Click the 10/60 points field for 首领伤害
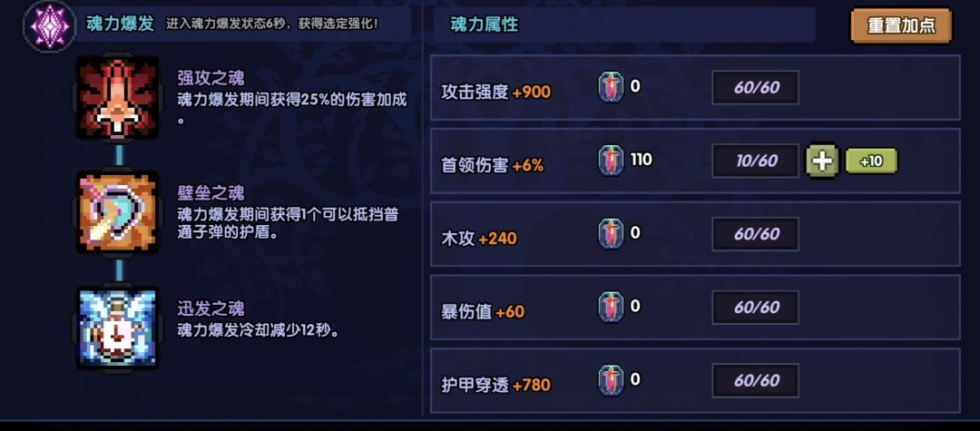 click(x=756, y=162)
